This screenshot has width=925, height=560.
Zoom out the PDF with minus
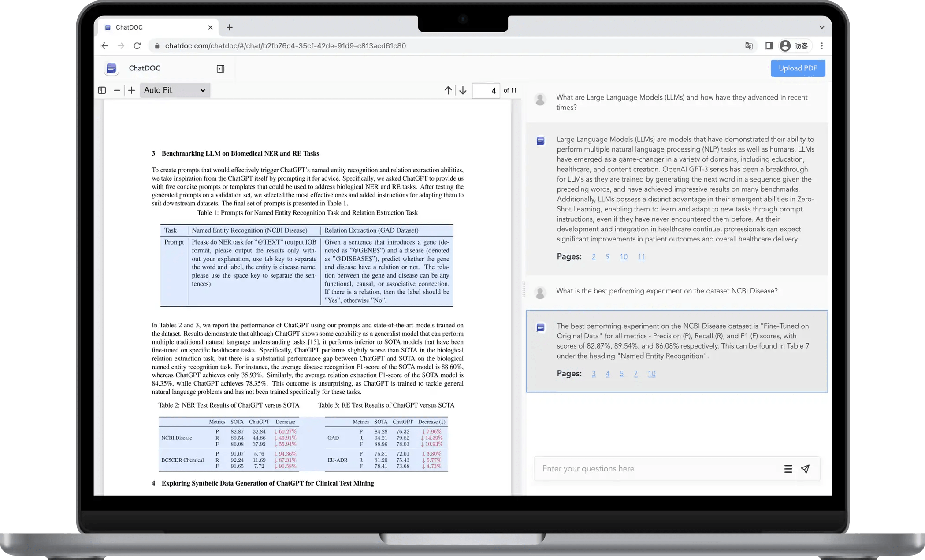[x=117, y=90]
